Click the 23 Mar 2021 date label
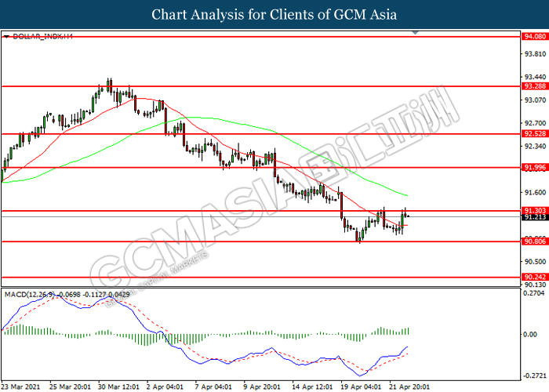The height and width of the screenshot is (392, 549). pyautogui.click(x=20, y=387)
